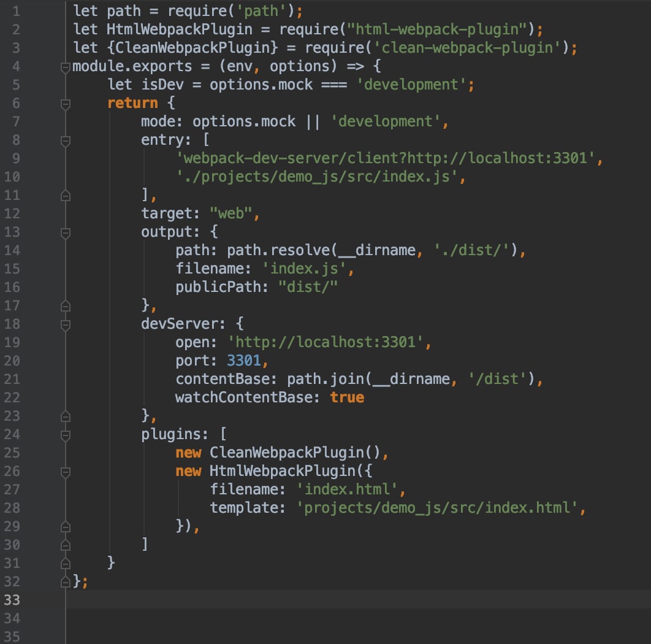Click the plugins closing fold marker on line 30
This screenshot has width=651, height=644.
pyautogui.click(x=65, y=545)
